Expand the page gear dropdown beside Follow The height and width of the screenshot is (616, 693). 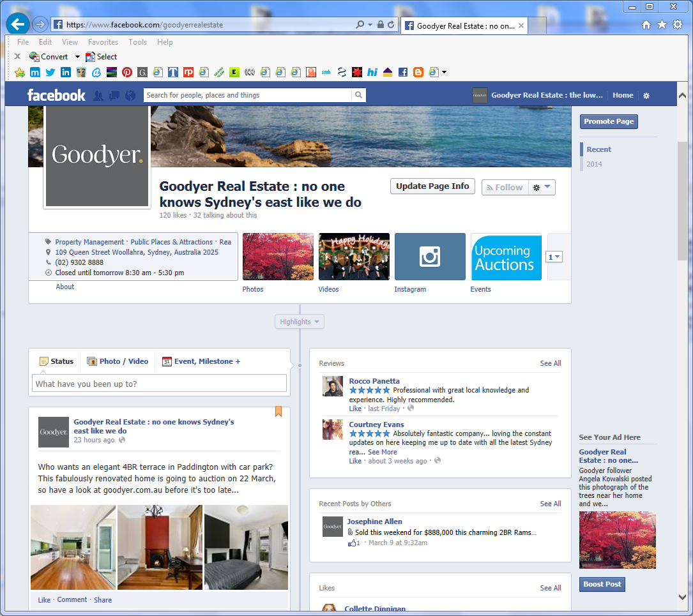click(x=542, y=187)
